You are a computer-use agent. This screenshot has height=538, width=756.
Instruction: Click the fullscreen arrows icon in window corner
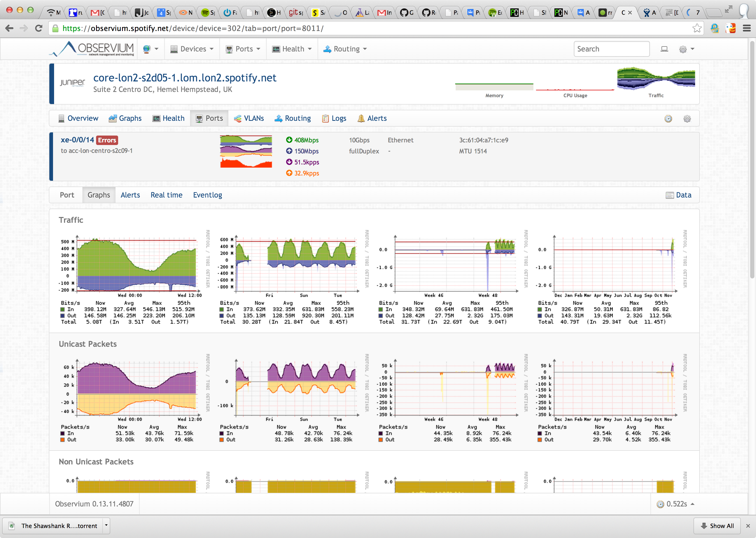click(728, 10)
